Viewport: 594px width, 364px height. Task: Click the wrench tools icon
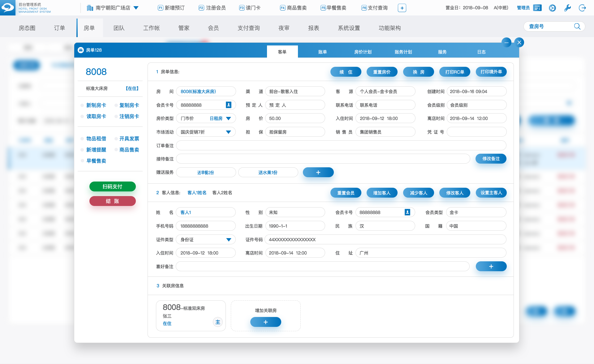click(567, 8)
